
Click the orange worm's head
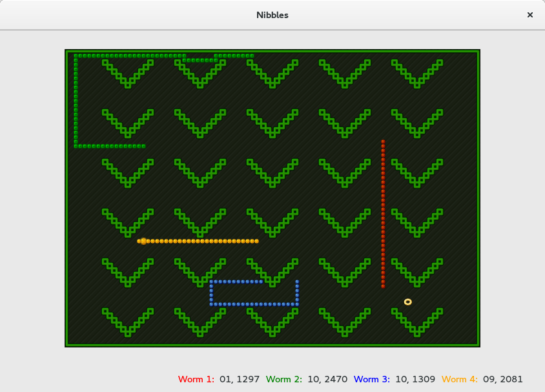click(143, 241)
